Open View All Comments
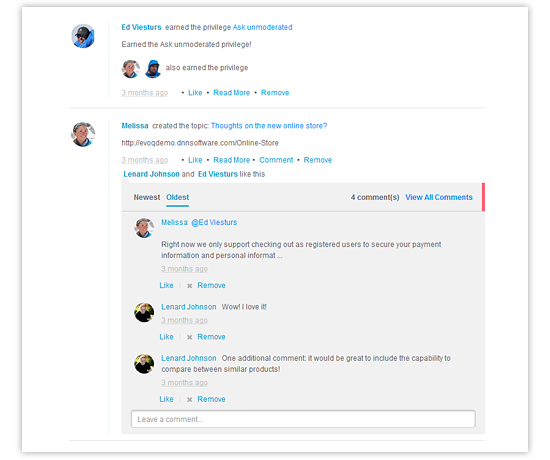550x460 pixels. 439,197
